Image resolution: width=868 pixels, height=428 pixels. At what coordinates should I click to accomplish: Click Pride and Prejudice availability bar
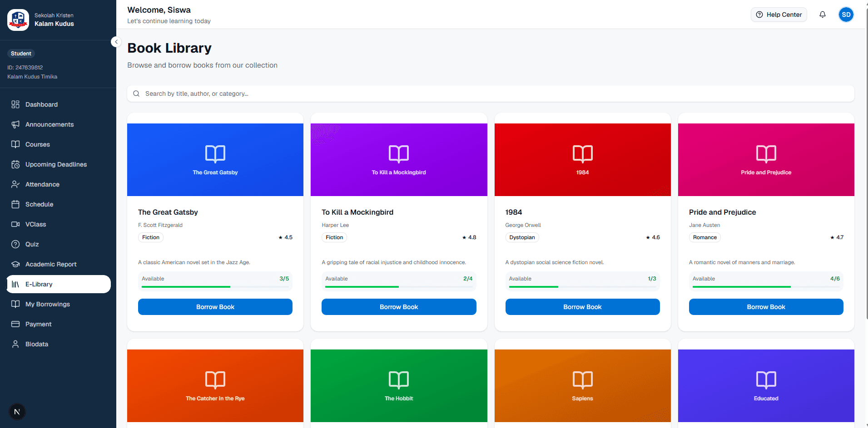[766, 287]
